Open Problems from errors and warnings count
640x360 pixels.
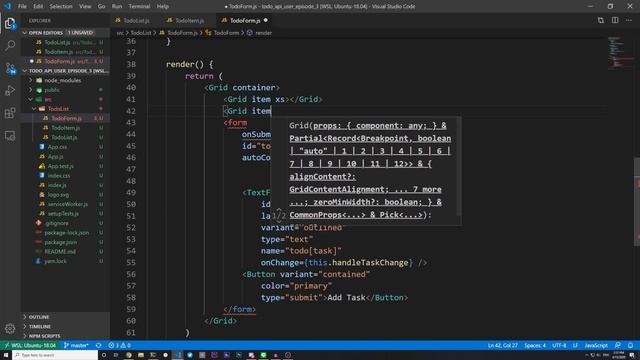pos(120,345)
